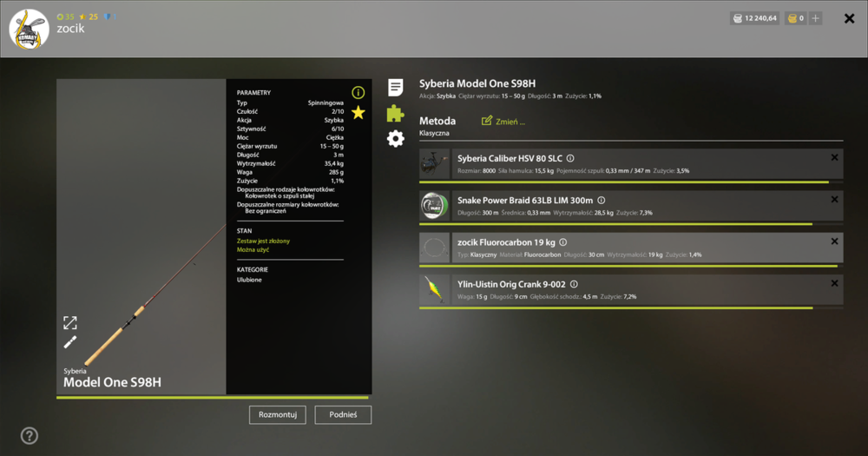Click the Podnieś button
The height and width of the screenshot is (456, 868).
tap(343, 415)
